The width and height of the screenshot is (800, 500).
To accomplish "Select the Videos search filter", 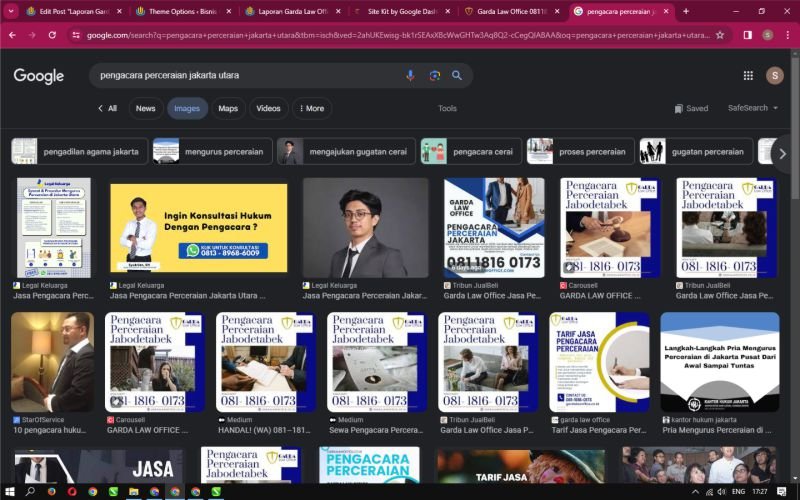I will click(x=268, y=108).
